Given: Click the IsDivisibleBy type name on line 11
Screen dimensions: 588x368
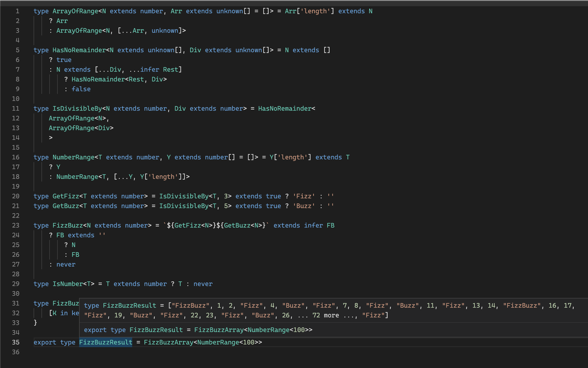Looking at the screenshot, I should (x=77, y=108).
